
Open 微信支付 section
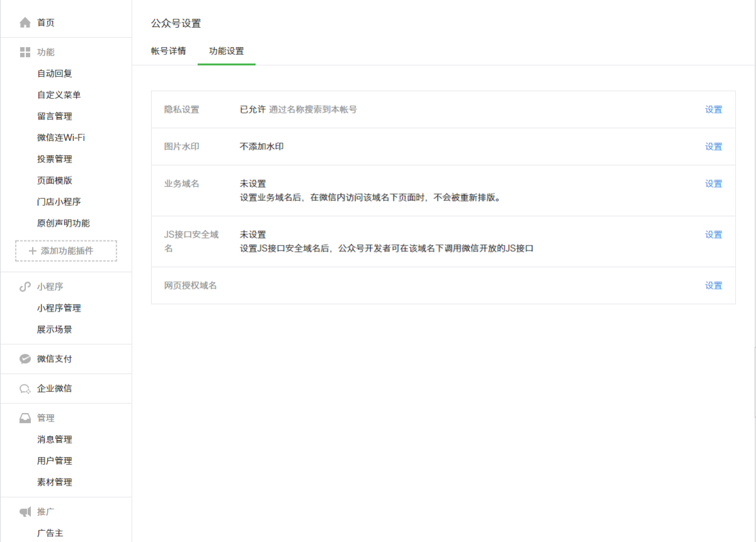(x=55, y=359)
